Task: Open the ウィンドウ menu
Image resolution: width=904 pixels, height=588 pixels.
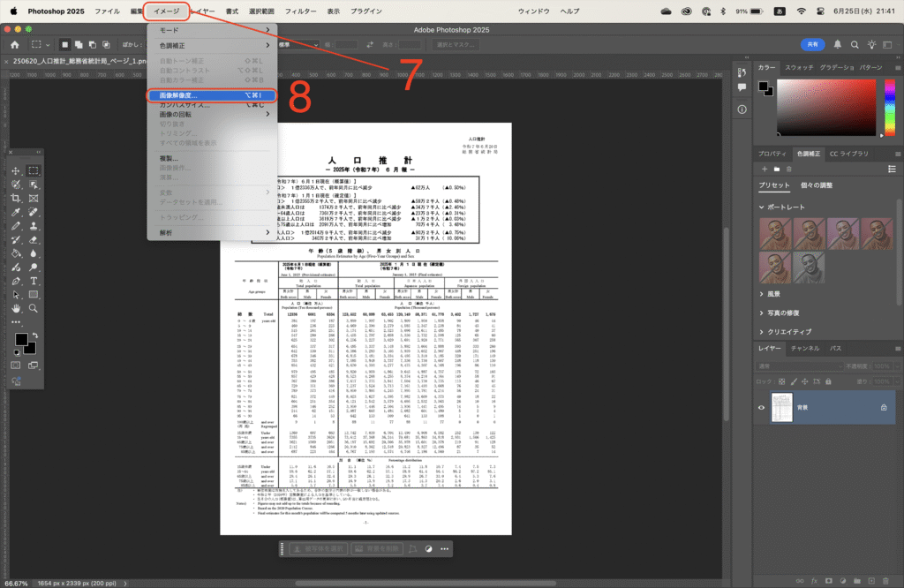Action: pyautogui.click(x=533, y=11)
